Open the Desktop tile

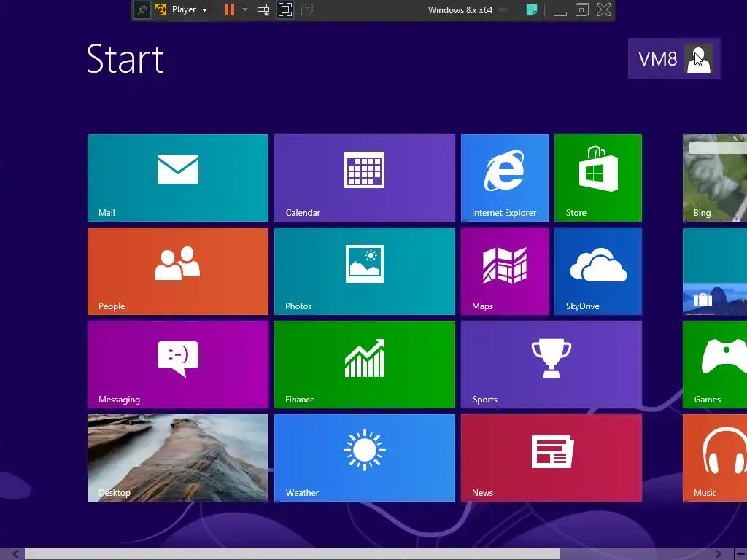(178, 458)
